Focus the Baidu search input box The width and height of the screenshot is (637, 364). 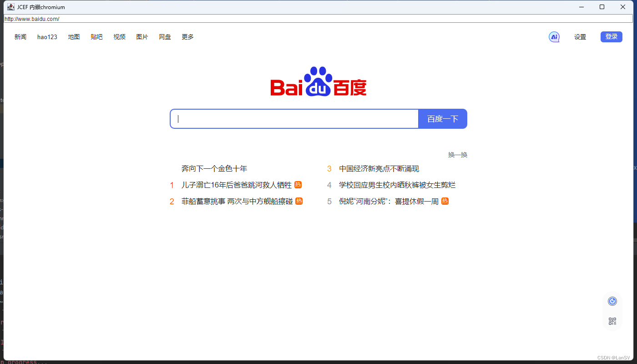[x=294, y=119]
